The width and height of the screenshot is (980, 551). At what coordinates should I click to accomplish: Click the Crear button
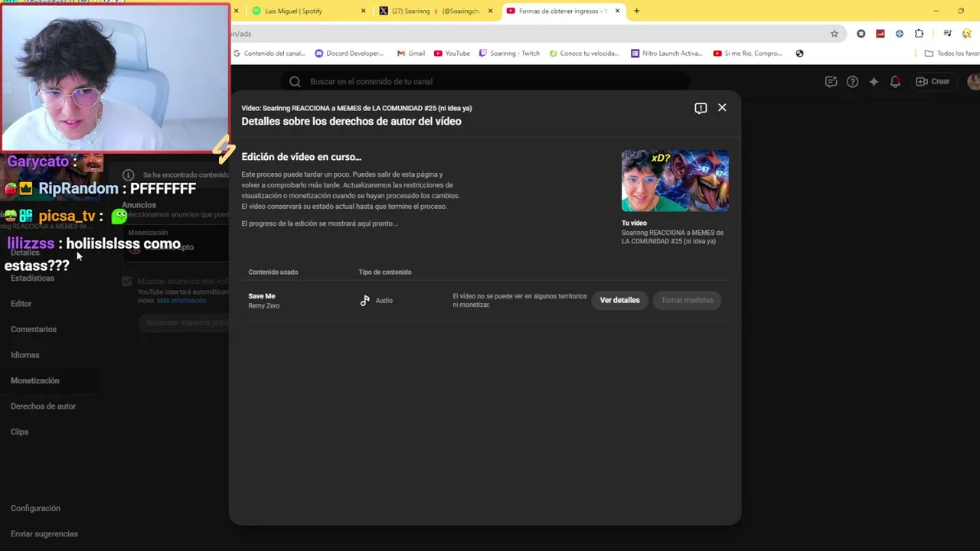pos(933,82)
